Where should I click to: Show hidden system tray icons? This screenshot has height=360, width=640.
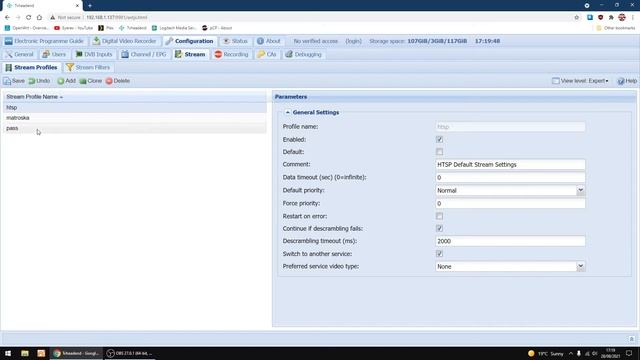[571, 353]
